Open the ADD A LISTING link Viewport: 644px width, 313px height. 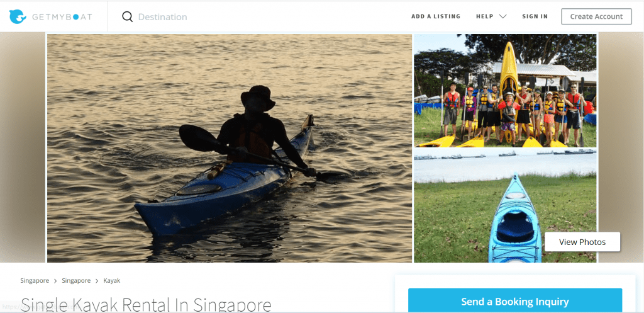coord(436,16)
